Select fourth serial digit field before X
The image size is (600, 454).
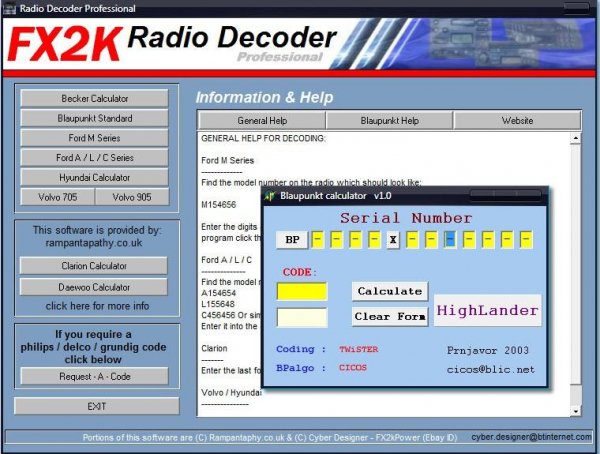click(374, 240)
